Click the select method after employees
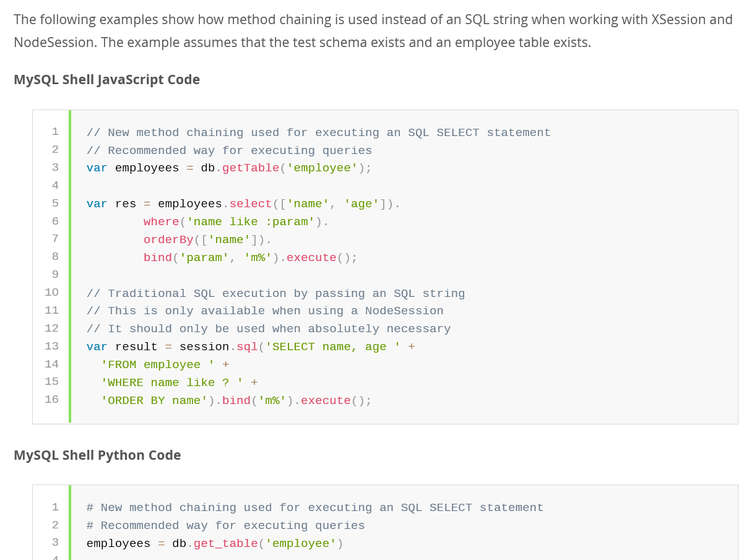744x560 pixels. [251, 204]
